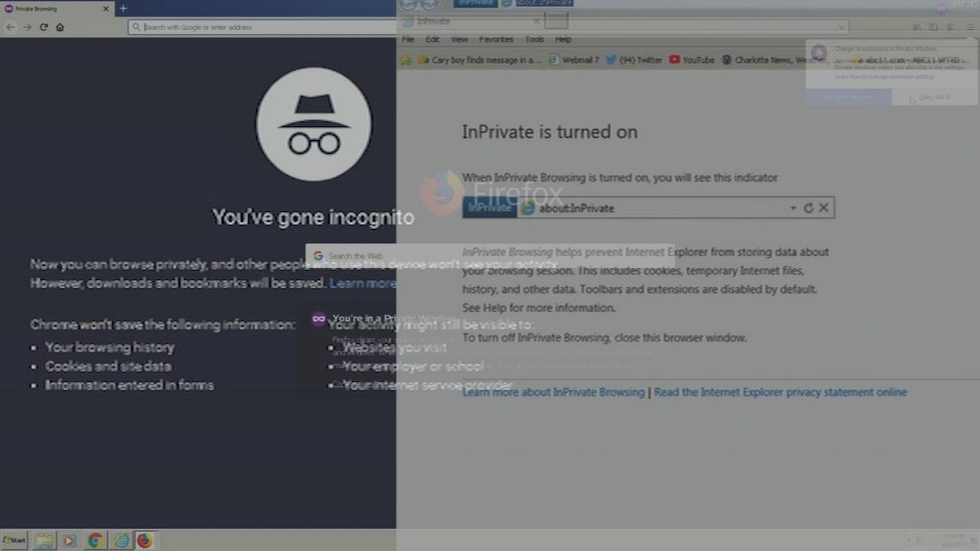Screen dimensions: 980x551
Task: Click the refresh icon in InPrivate indicator bar
Action: tap(808, 207)
